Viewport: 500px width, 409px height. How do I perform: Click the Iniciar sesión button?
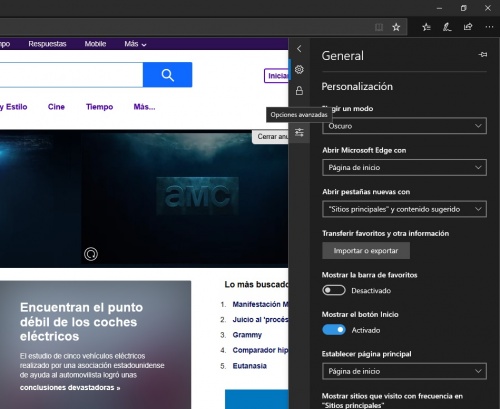coord(276,76)
